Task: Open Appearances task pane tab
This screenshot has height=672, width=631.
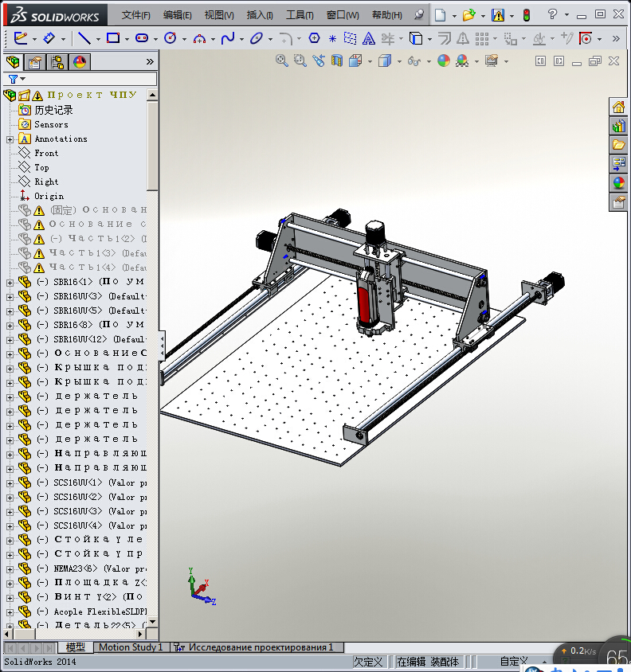Action: [618, 183]
